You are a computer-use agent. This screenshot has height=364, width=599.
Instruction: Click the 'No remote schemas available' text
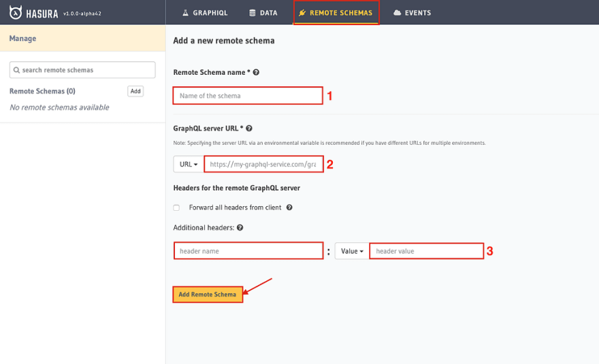(59, 107)
